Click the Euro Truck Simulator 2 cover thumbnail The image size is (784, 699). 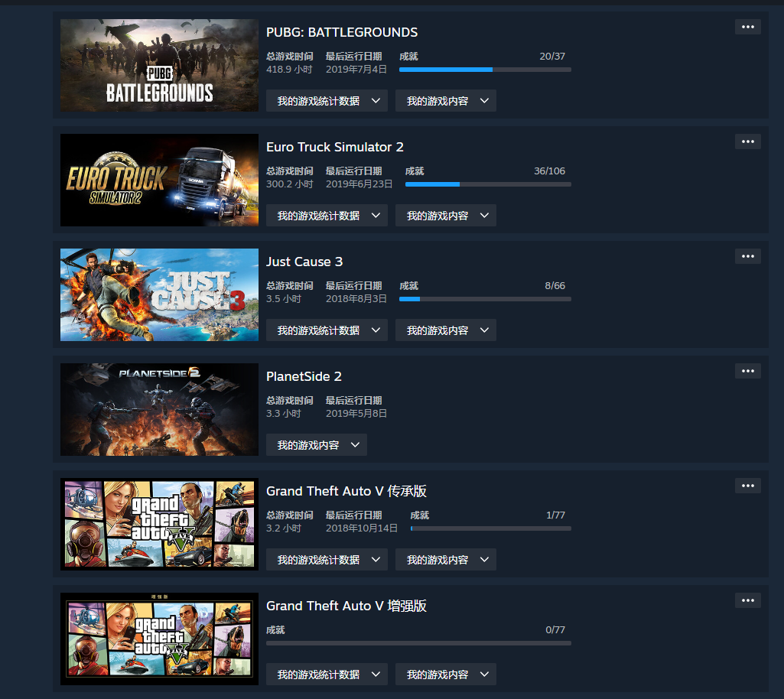pyautogui.click(x=160, y=180)
